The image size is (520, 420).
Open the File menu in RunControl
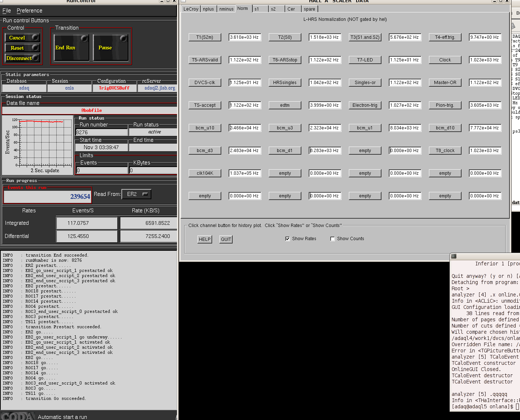(7, 11)
